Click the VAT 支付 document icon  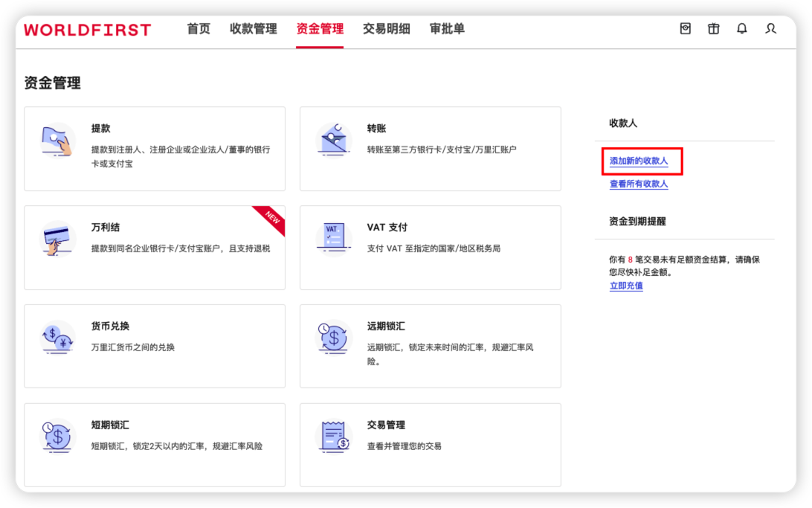pos(334,239)
